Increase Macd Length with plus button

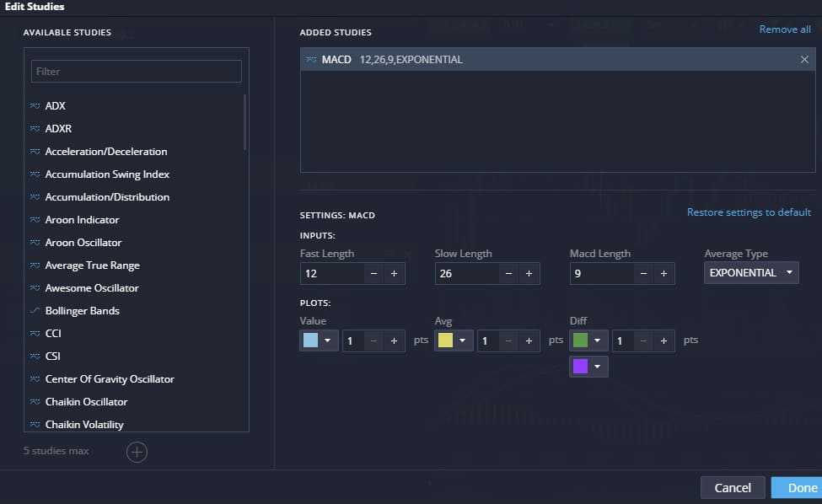pos(664,274)
